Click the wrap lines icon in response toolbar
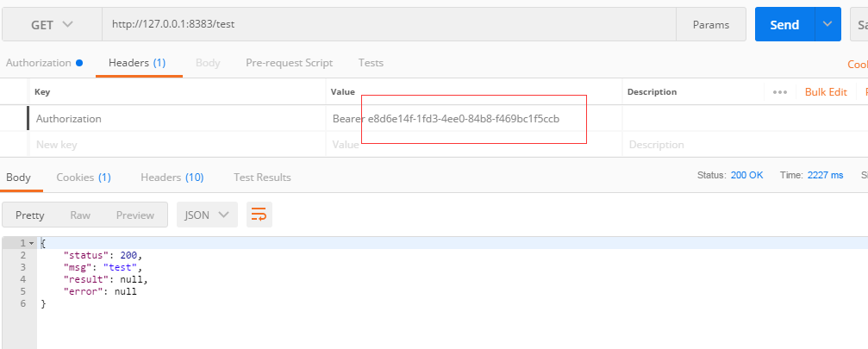This screenshot has width=868, height=349. [x=259, y=215]
